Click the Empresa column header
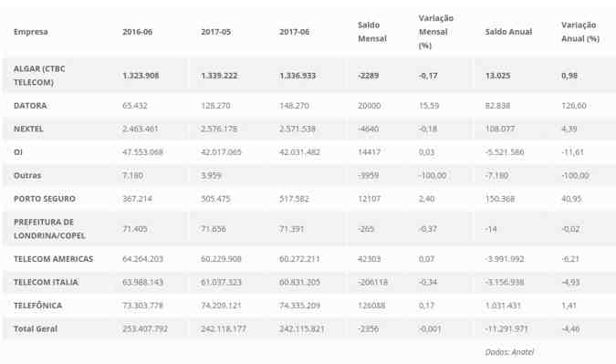Screen dimensions: 616x364 [x=31, y=32]
